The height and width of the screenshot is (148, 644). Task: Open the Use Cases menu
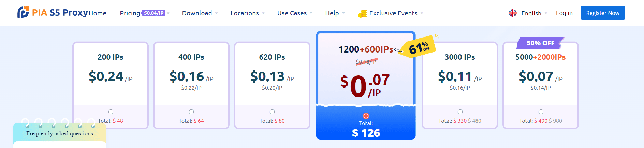click(294, 13)
